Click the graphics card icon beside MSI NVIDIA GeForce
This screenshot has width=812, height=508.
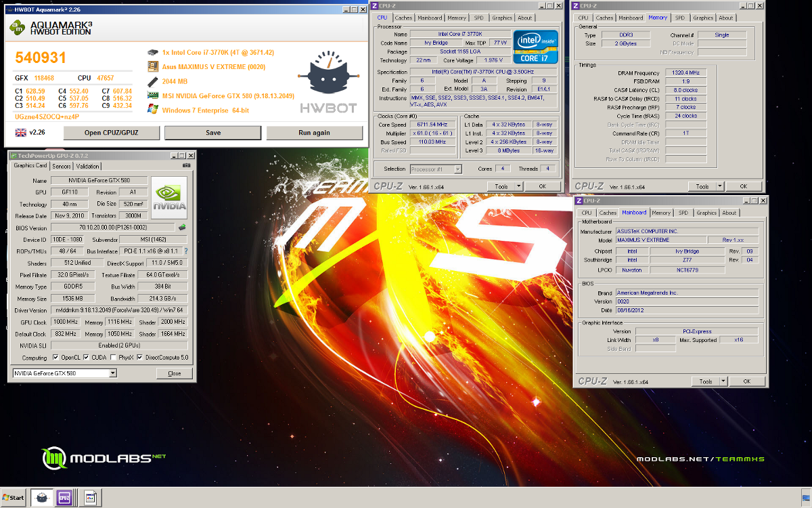point(153,96)
